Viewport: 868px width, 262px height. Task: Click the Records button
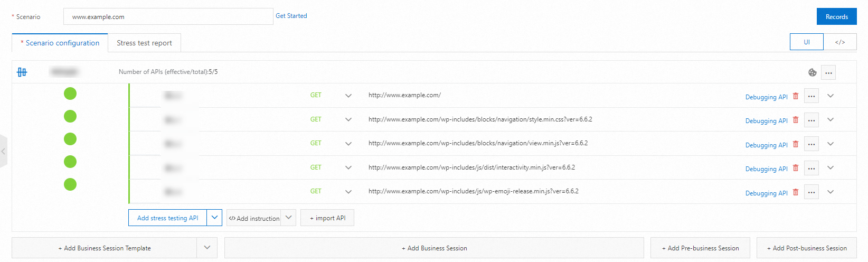(x=837, y=16)
